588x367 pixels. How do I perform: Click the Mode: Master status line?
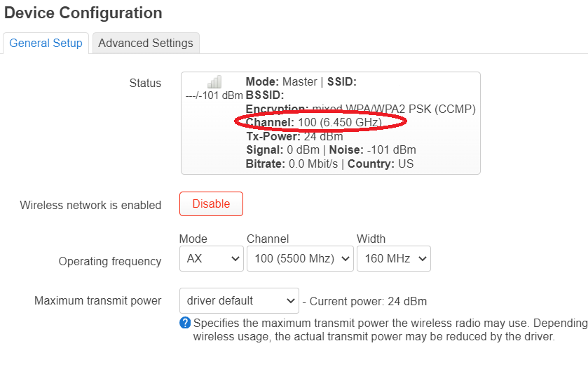pos(283,81)
